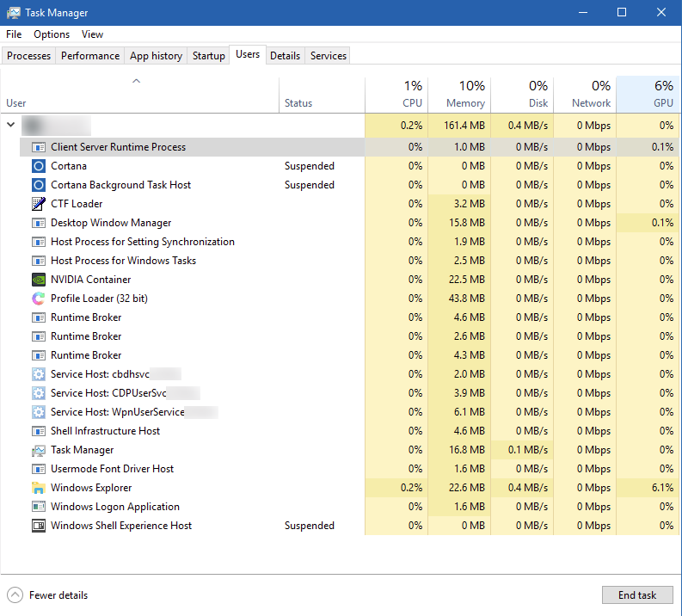This screenshot has height=616, width=682.
Task: Click the Service Host: CDPUserSvc gear icon
Action: click(39, 393)
